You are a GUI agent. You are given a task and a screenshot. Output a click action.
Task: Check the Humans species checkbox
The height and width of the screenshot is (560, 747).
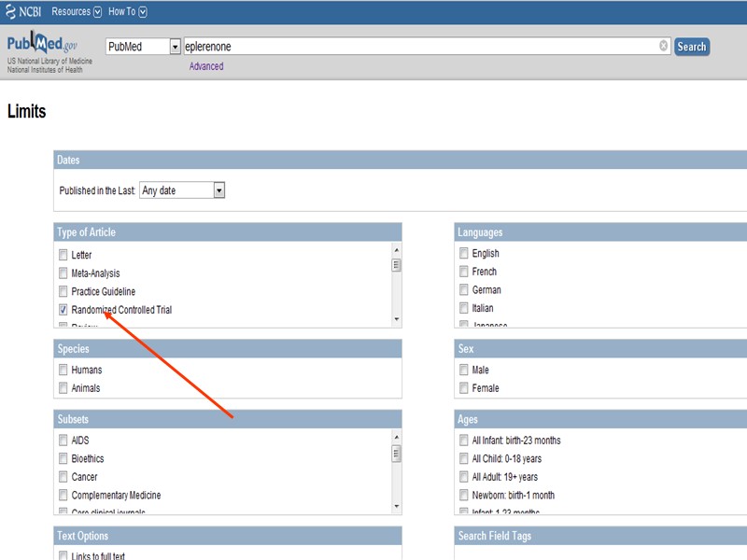tap(63, 370)
